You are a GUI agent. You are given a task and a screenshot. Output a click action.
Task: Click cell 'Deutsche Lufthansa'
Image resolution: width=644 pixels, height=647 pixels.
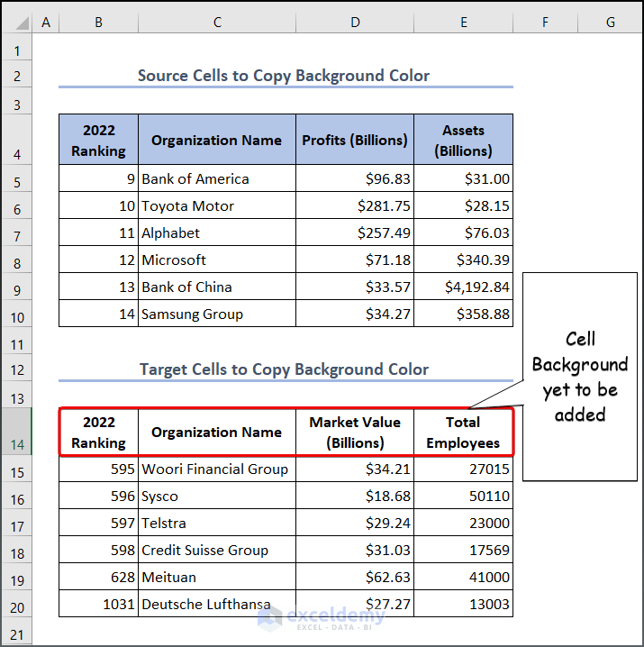217,604
